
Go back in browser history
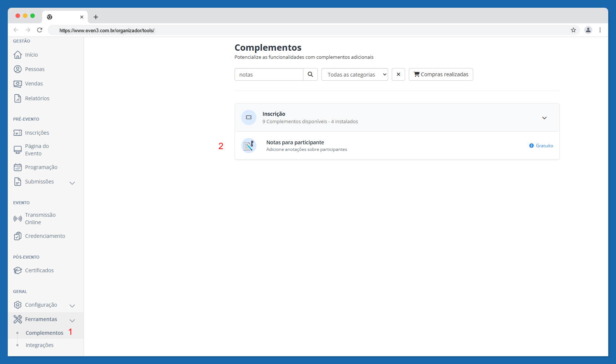click(x=16, y=30)
